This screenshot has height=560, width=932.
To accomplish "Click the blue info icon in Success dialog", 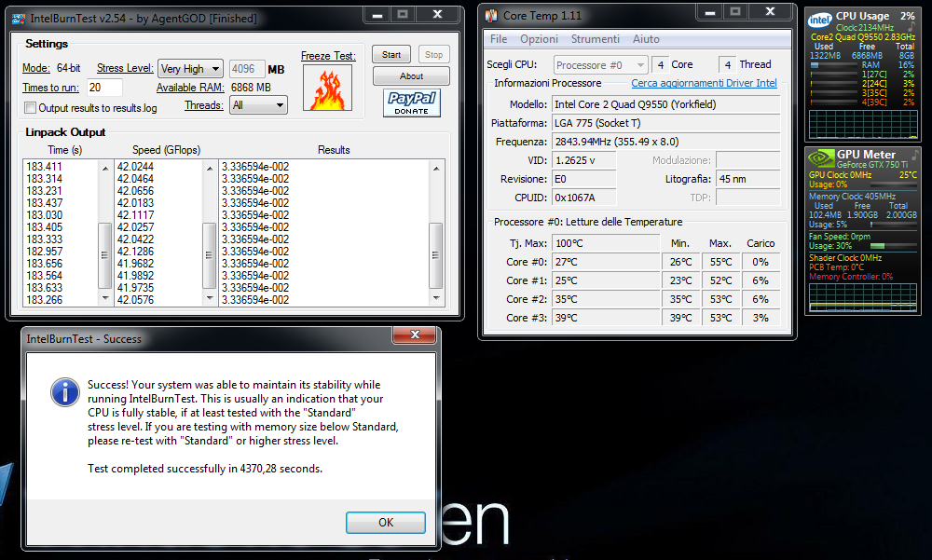I will coord(65,391).
